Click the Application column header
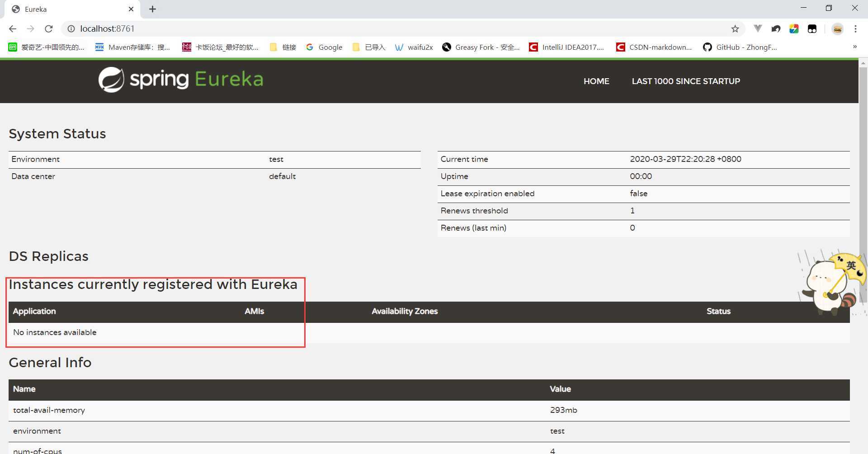This screenshot has width=868, height=454. pyautogui.click(x=34, y=311)
